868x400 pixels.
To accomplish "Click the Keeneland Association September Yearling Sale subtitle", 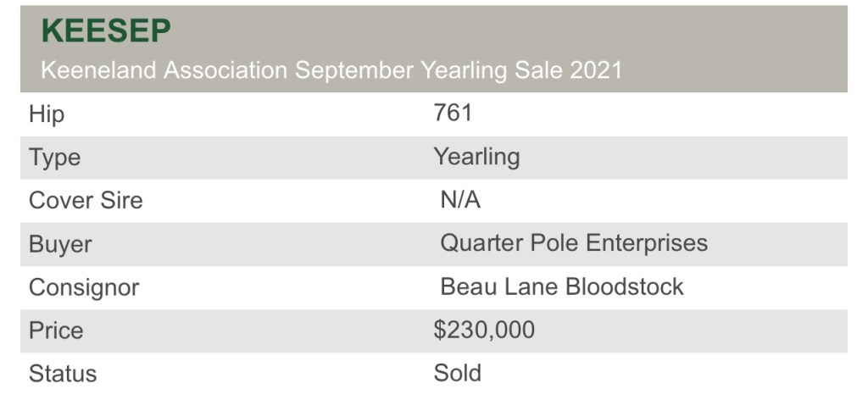I will click(x=331, y=70).
